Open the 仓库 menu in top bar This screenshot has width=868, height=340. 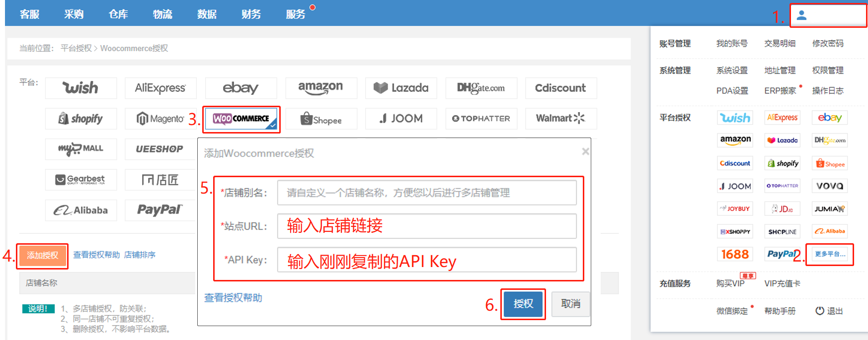[x=118, y=14]
